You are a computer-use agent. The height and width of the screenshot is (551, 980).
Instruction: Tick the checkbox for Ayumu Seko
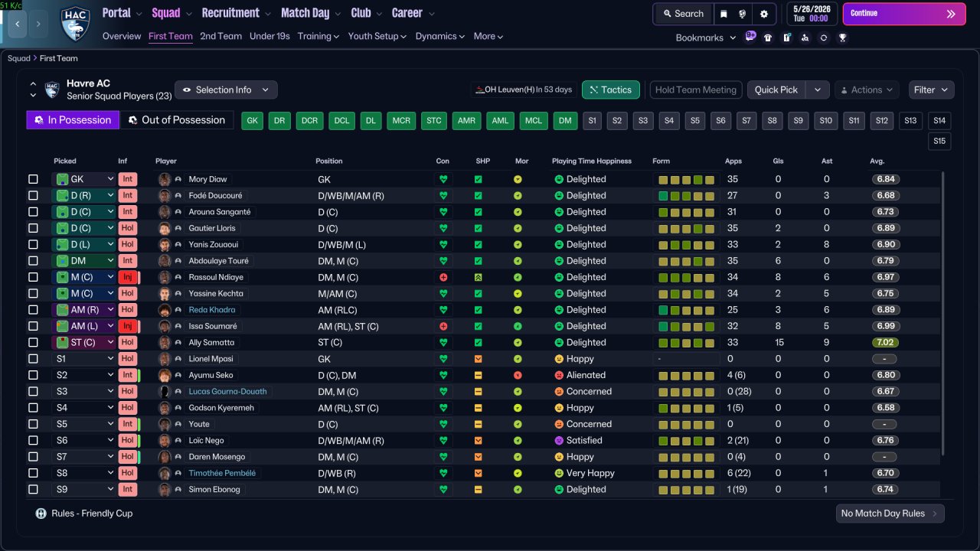point(33,375)
